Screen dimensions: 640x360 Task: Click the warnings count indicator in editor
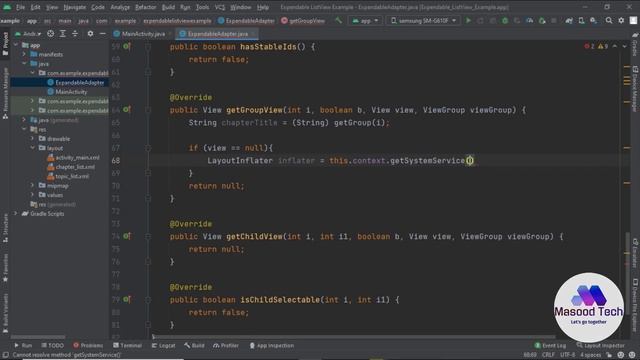603,47
